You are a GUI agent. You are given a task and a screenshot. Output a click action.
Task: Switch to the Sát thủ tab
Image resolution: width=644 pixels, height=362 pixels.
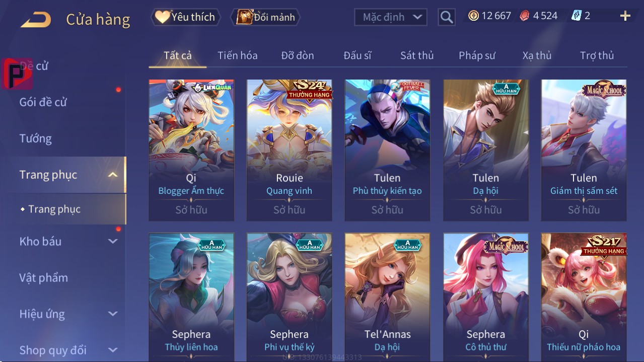pyautogui.click(x=417, y=55)
